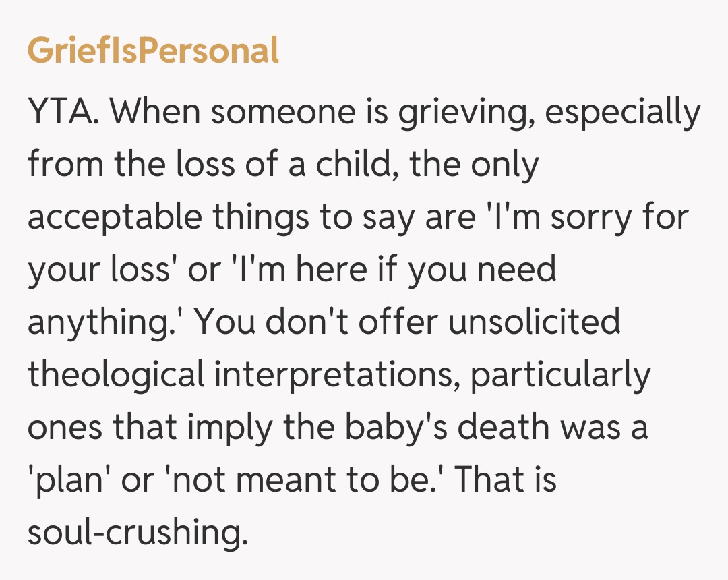Click the word 'especially' in the first line

pos(622,111)
